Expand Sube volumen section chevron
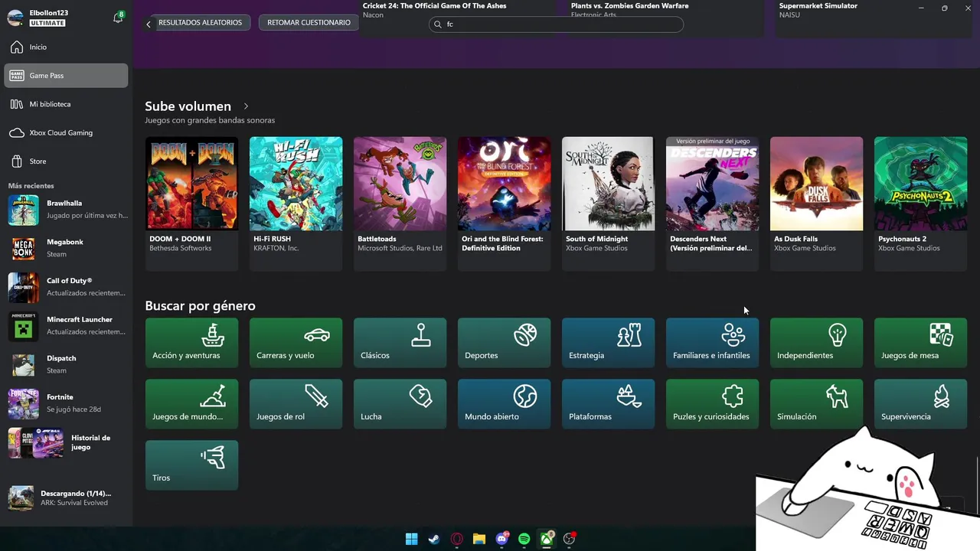The height and width of the screenshot is (551, 980). (x=246, y=106)
